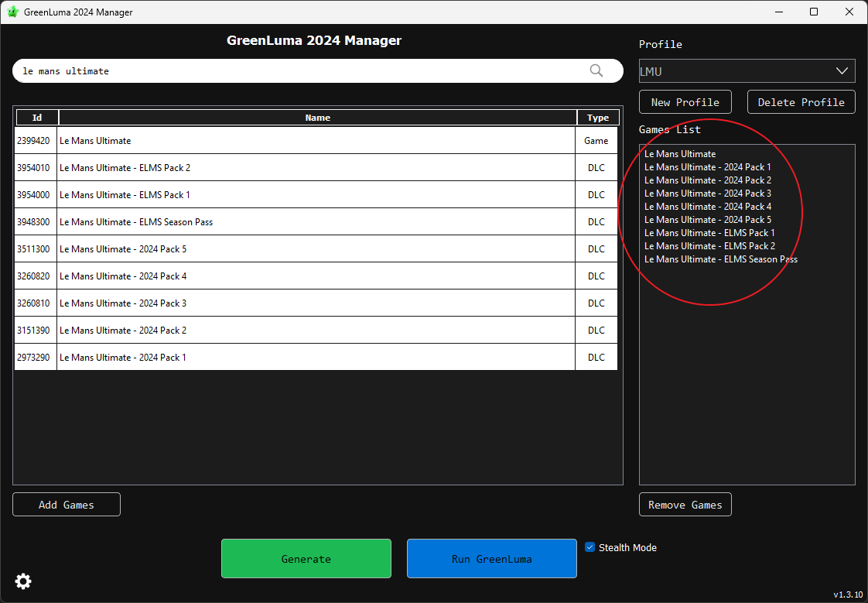Sort the table by Id column header
The height and width of the screenshot is (603, 868).
pyautogui.click(x=36, y=118)
